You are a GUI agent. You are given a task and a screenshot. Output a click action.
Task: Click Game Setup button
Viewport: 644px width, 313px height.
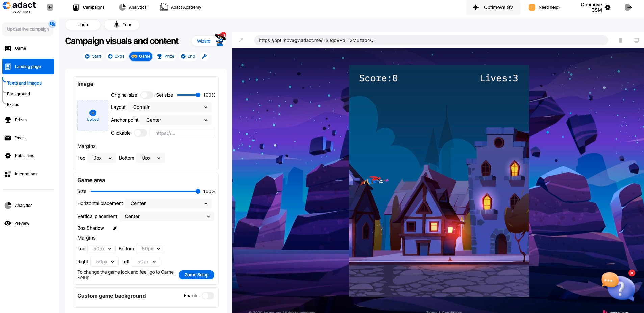coord(197,275)
